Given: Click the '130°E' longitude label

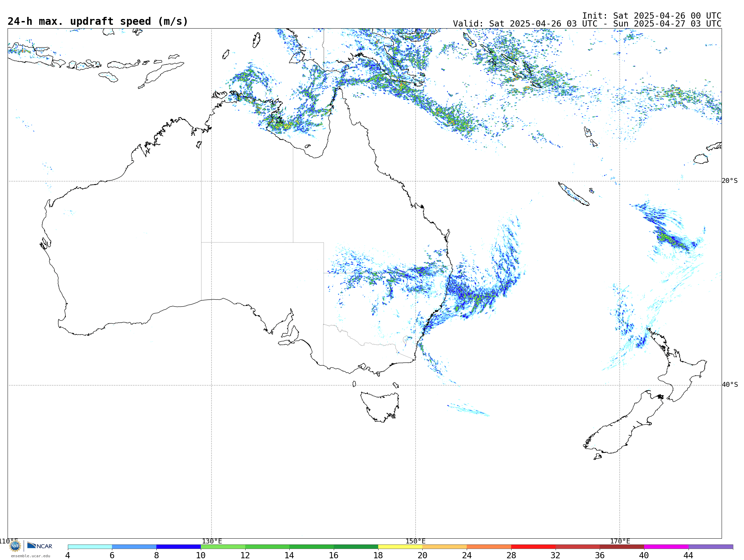Looking at the screenshot, I should pos(212,541).
